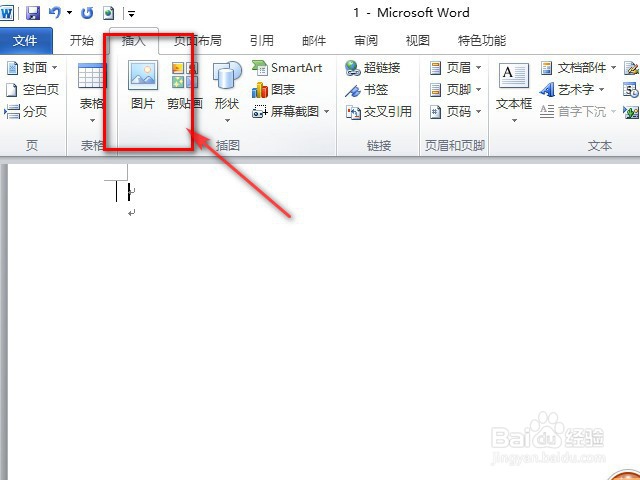This screenshot has width=640, height=480.
Task: Insert a 超链接 hyperlink
Action: pyautogui.click(x=372, y=68)
